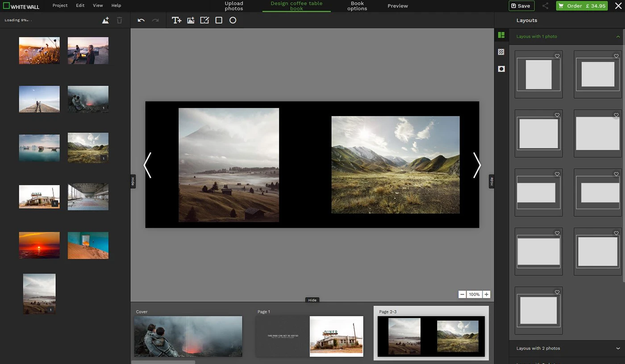The image size is (625, 364).
Task: Select the diner building photo thumbnail
Action: (x=39, y=197)
